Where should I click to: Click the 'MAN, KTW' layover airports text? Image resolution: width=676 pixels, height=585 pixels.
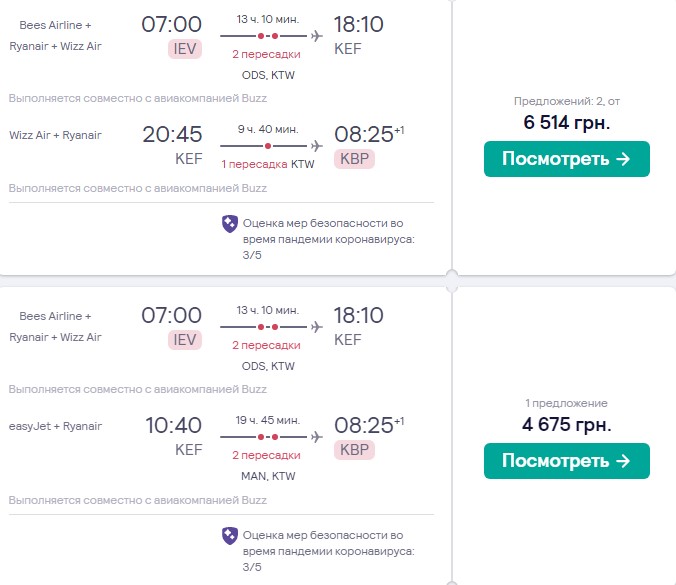(268, 476)
